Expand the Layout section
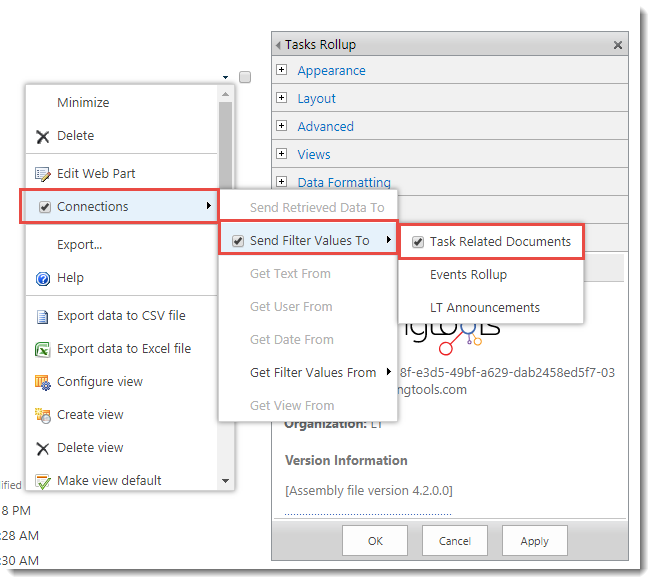Image resolution: width=655 pixels, height=584 pixels. (282, 98)
